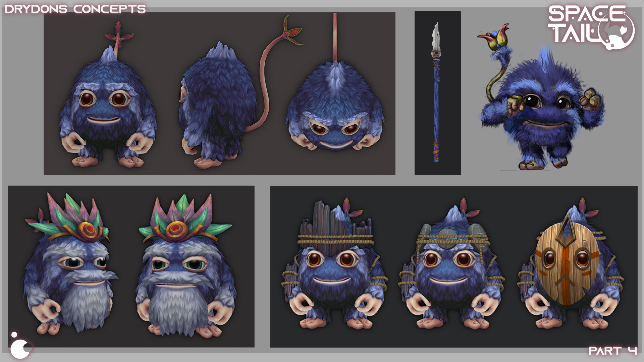
Task: Select the front-facing elder Drydon with crown
Action: [x=185, y=266]
